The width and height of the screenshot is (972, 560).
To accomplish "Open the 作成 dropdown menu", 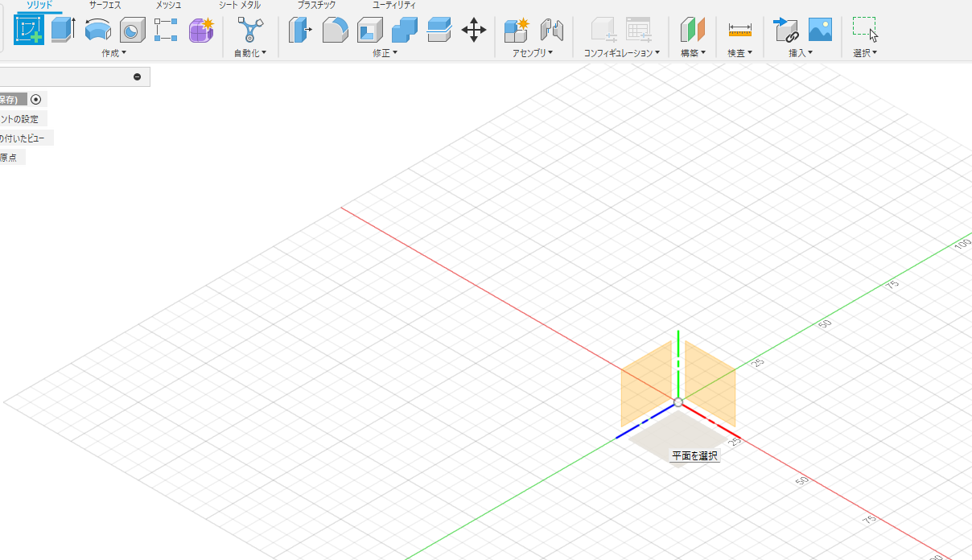I will 113,53.
